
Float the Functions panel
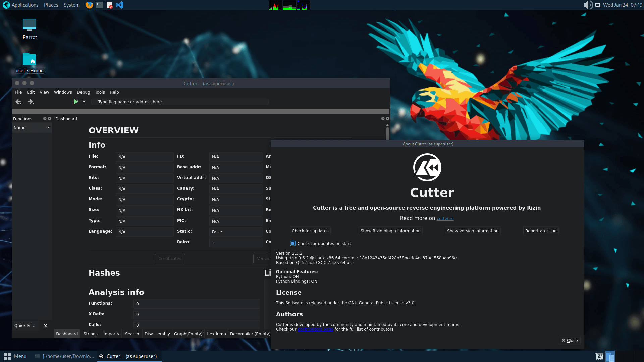(x=45, y=119)
